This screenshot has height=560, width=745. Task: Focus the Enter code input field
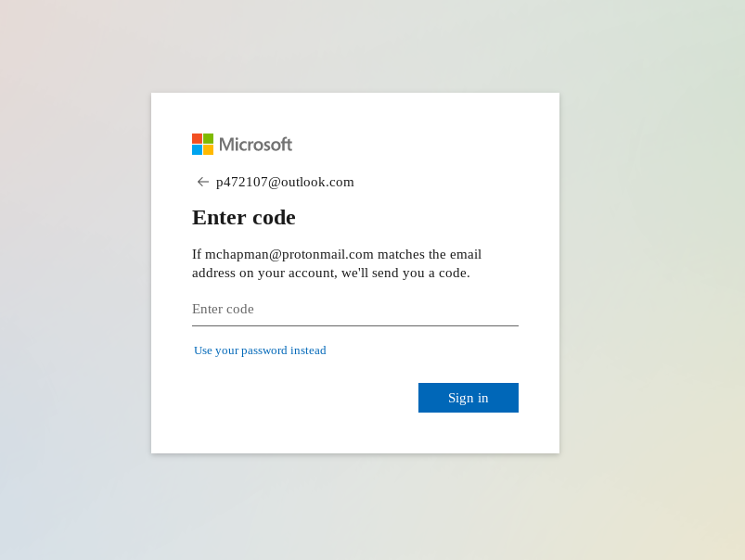(355, 310)
